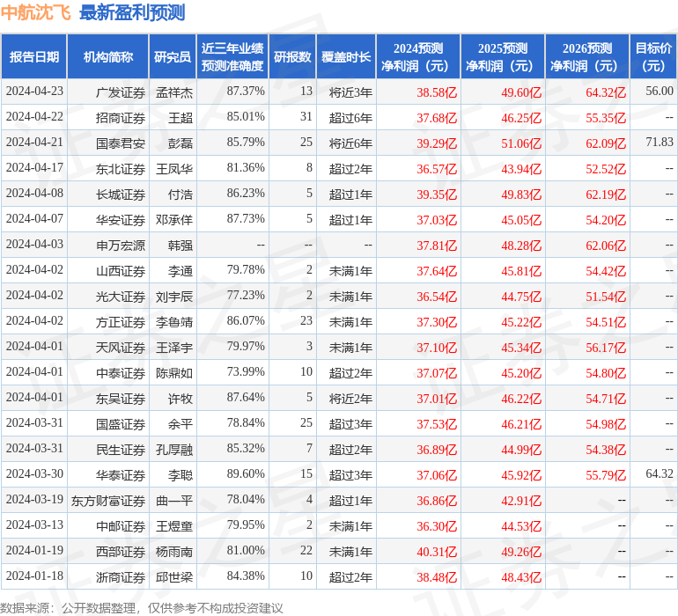Click 民生证券 institution name
The width and height of the screenshot is (678, 616).
pos(121,450)
